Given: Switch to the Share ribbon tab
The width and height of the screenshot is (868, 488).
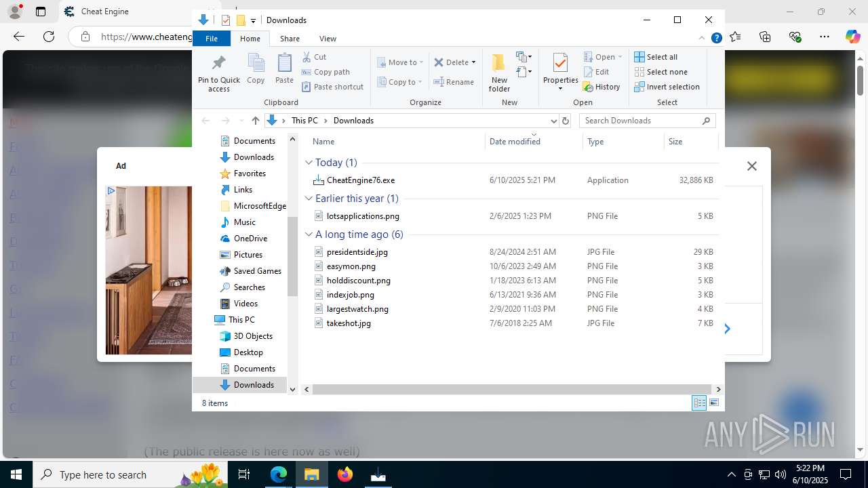Looking at the screenshot, I should click(290, 39).
